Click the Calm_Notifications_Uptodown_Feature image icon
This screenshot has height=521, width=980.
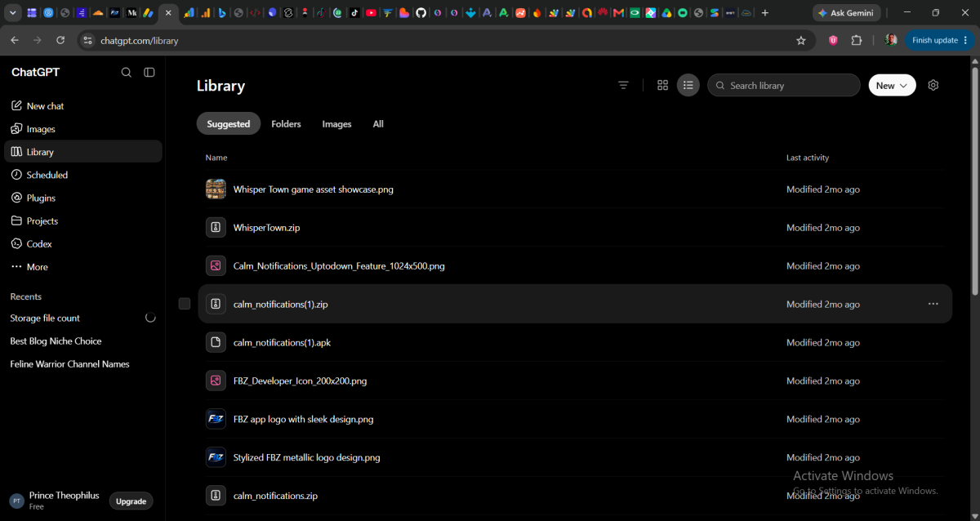tap(216, 265)
